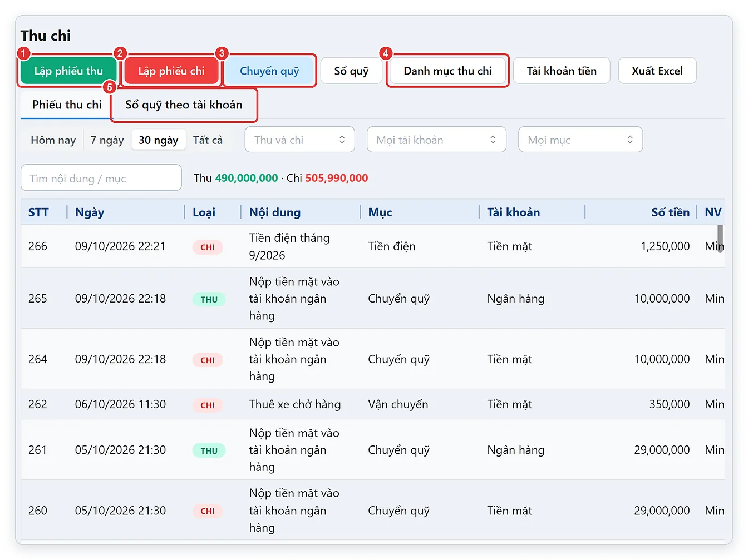Click the amount 1,250,000
The width and height of the screenshot is (748, 560).
click(x=665, y=246)
